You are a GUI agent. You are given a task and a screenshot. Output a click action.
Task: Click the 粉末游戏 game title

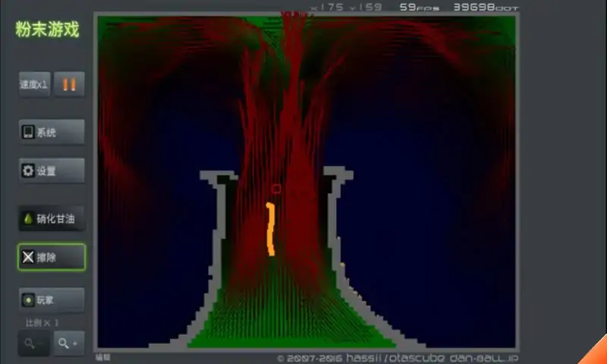tap(47, 30)
